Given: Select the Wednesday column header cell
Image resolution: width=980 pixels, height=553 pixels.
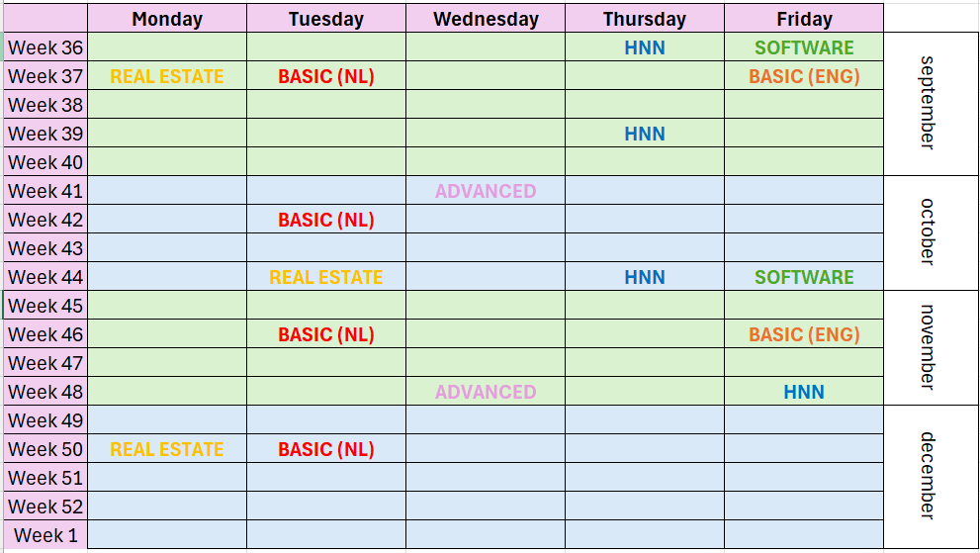Looking at the screenshot, I should pyautogui.click(x=486, y=19).
